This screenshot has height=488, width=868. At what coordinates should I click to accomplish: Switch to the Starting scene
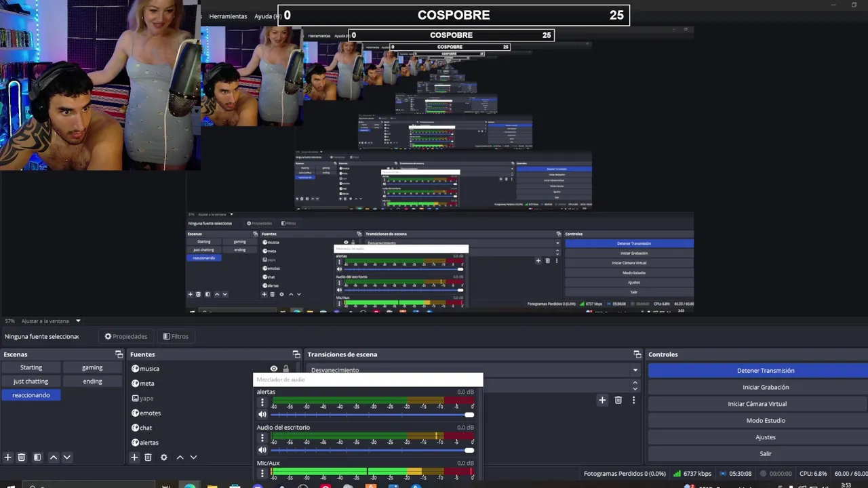point(31,367)
